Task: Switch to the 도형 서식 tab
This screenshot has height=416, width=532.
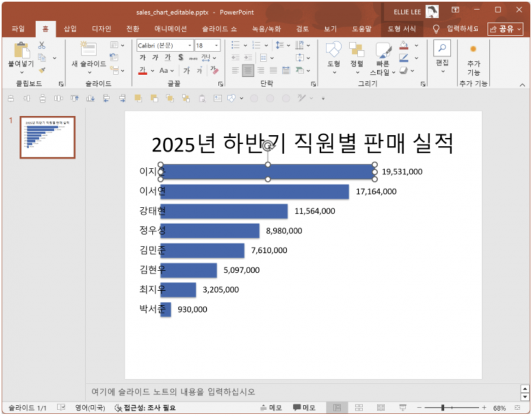Action: (x=402, y=28)
